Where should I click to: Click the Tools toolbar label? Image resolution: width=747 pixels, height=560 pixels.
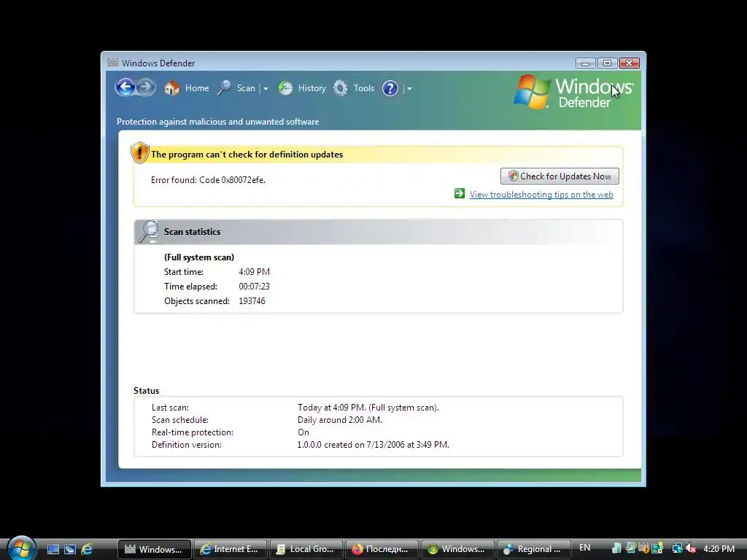[x=364, y=88]
